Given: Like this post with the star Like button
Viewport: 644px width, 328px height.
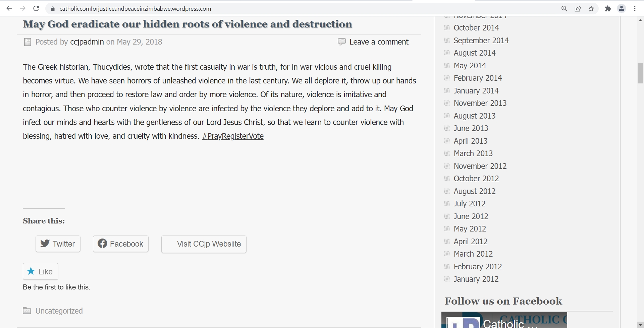Looking at the screenshot, I should [x=41, y=271].
